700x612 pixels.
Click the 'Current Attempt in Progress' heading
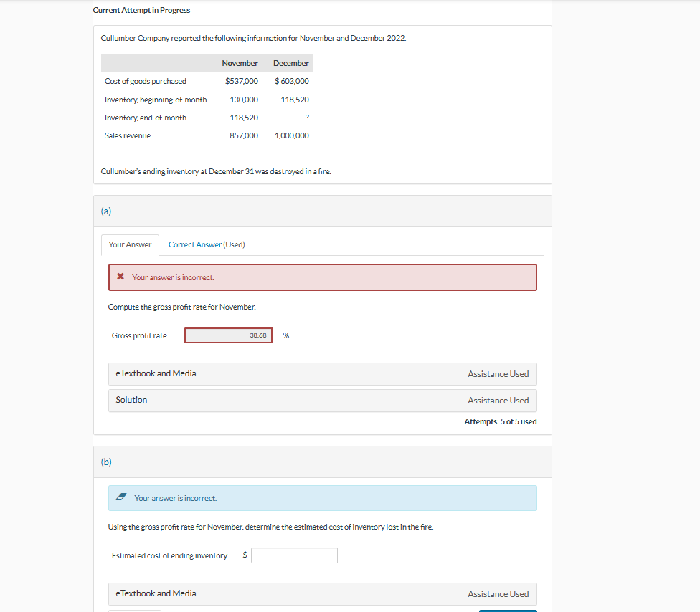point(141,10)
